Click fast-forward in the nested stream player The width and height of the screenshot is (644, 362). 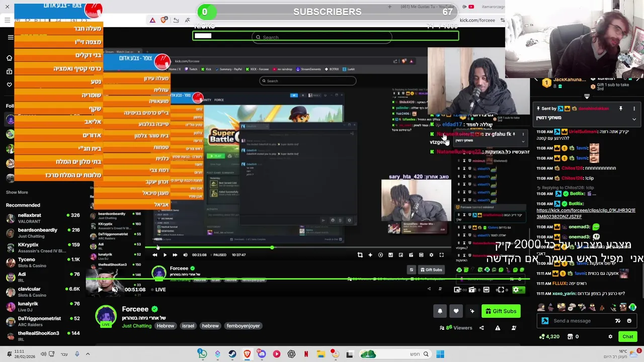(175, 255)
